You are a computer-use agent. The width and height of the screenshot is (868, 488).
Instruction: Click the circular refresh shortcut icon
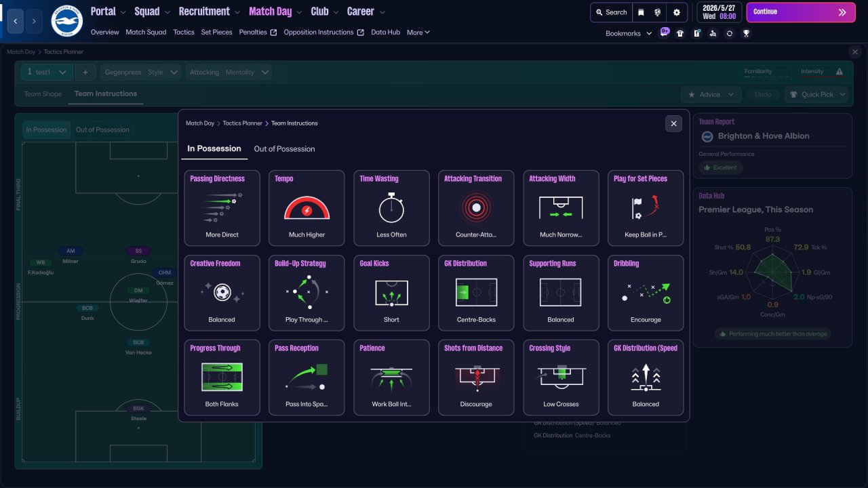pos(730,33)
